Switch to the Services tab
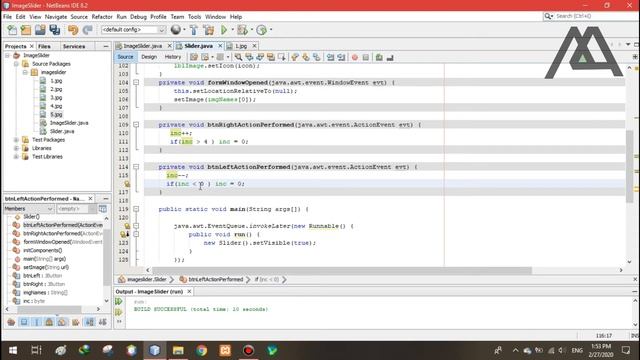 74,47
